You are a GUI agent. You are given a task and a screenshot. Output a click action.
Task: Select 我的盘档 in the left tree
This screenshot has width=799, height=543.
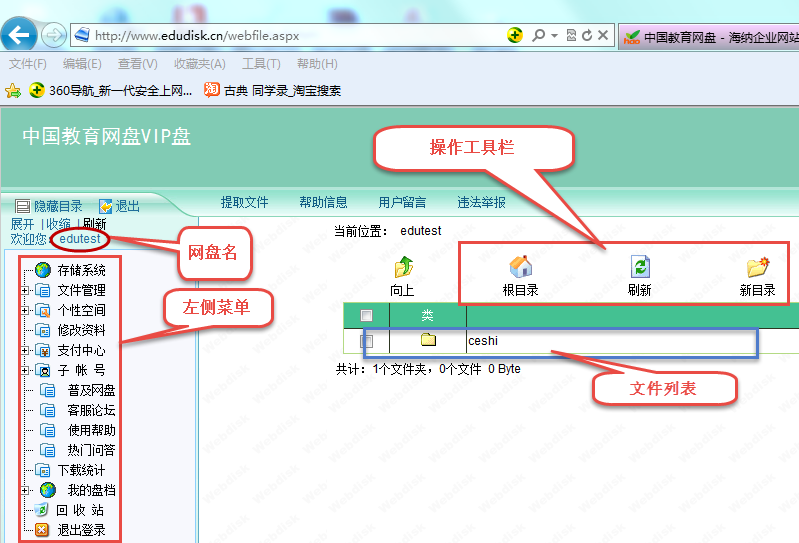pos(91,490)
